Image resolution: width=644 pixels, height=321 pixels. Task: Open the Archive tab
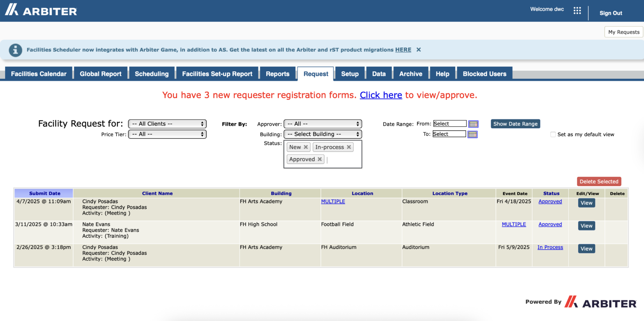coord(411,74)
